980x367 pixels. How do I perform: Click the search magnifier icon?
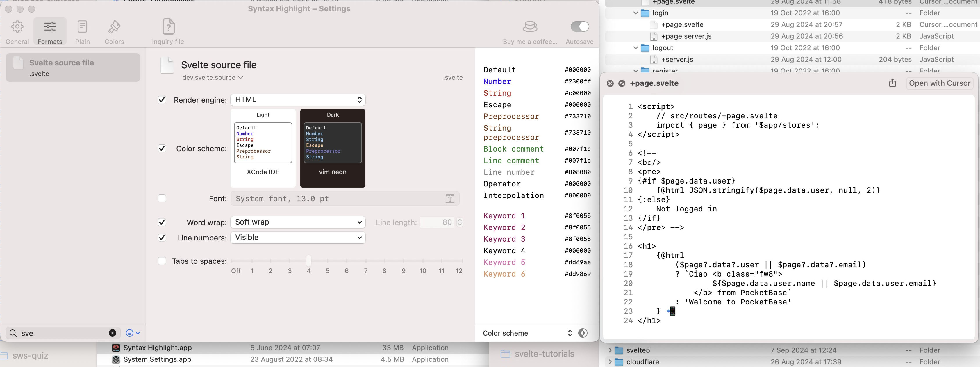pos(13,333)
